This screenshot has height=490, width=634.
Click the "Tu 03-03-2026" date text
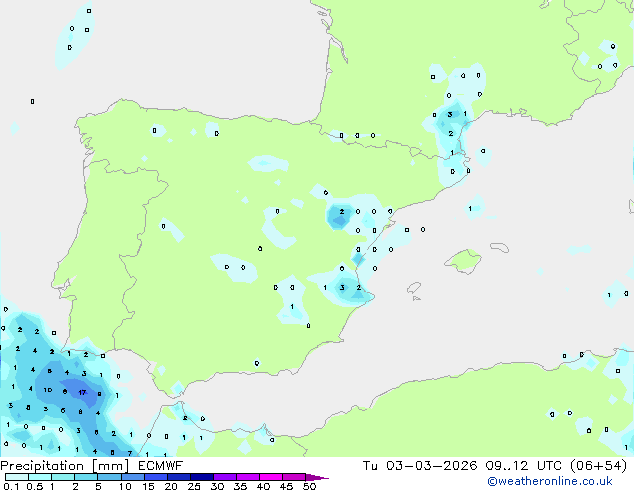coord(420,466)
